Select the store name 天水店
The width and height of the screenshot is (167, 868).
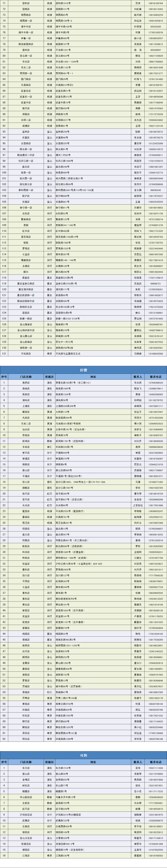tap(26, 505)
